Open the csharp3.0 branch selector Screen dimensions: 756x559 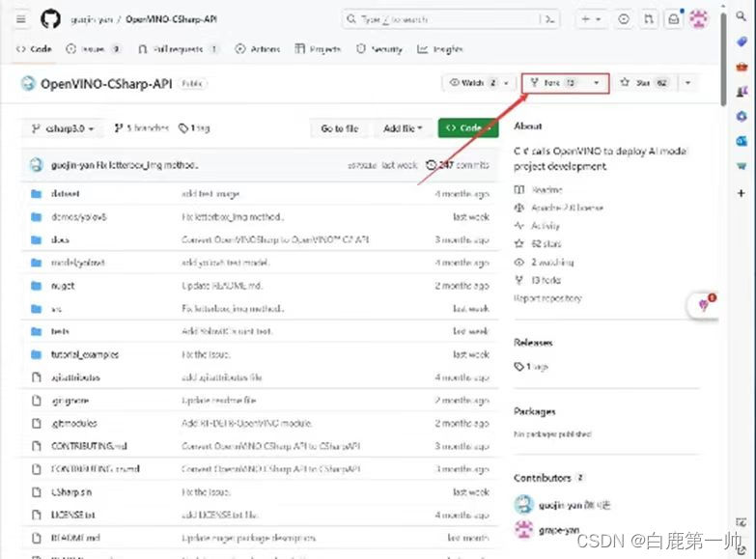pos(62,128)
